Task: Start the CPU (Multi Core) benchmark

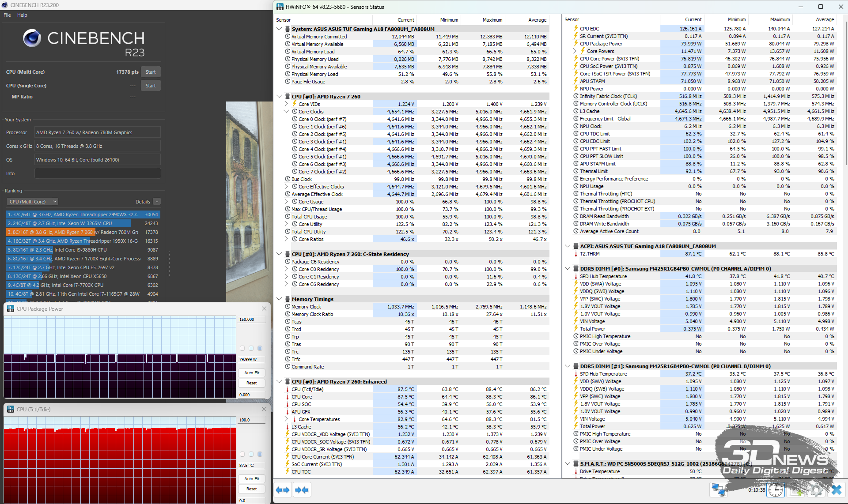Action: (151, 72)
